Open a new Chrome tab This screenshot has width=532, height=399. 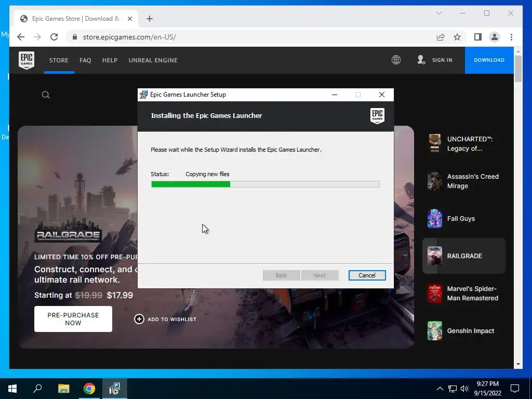pos(150,19)
